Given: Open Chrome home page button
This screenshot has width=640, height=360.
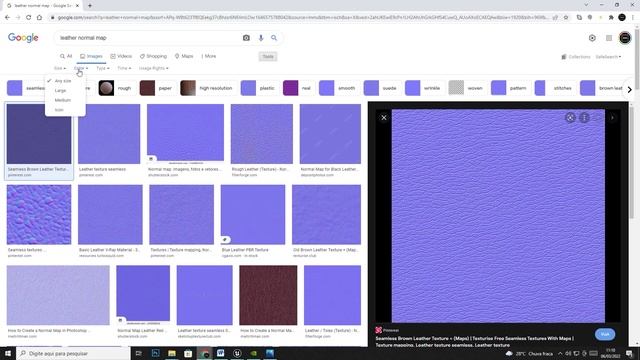Looking at the screenshot, I should 39,18.
